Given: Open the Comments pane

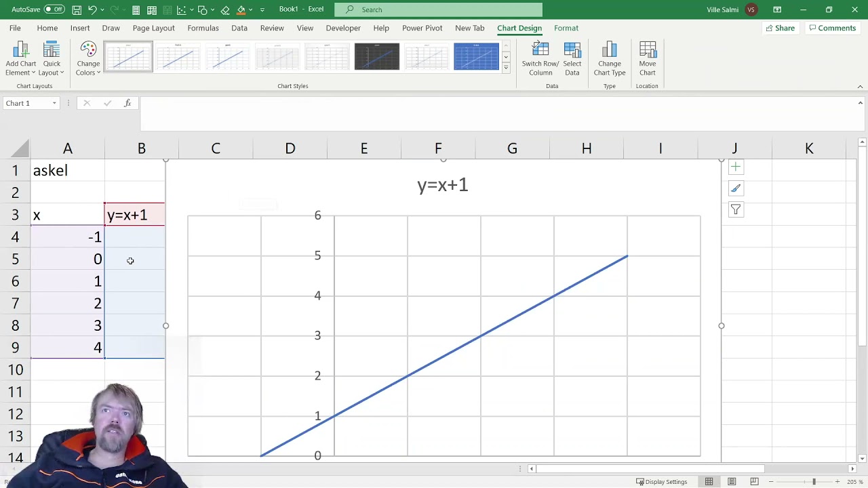Looking at the screenshot, I should click(832, 28).
